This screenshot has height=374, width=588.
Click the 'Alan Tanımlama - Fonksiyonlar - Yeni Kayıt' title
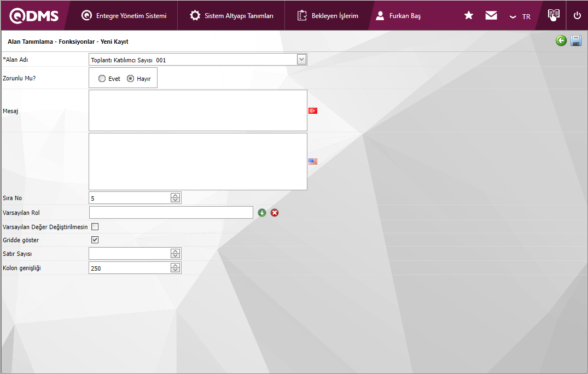[x=68, y=42]
